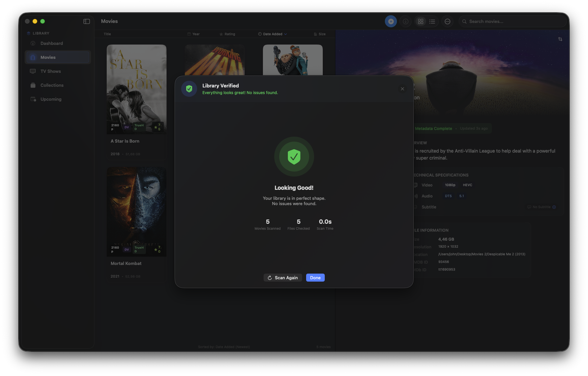Open the more options ellipsis menu
The height and width of the screenshot is (376, 588).
click(x=447, y=22)
